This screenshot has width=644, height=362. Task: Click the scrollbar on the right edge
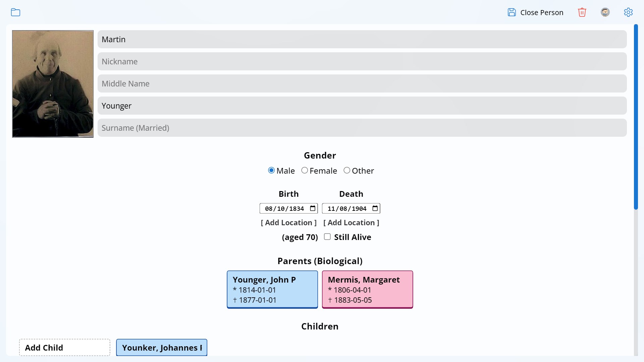[x=636, y=117]
